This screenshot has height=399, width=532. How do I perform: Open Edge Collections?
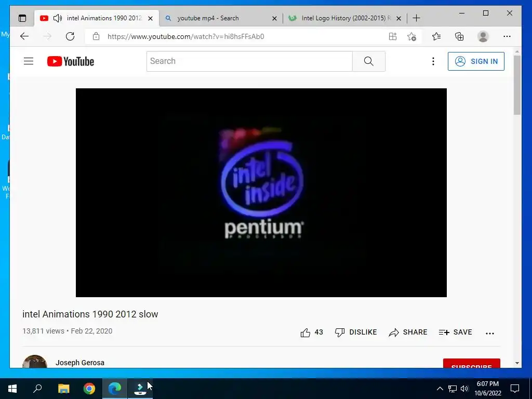(459, 36)
